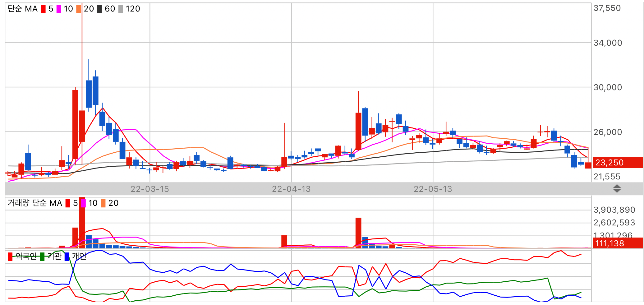644x305 pixels.
Task: Click the 3,903,890 volume axis label
Action: point(614,210)
